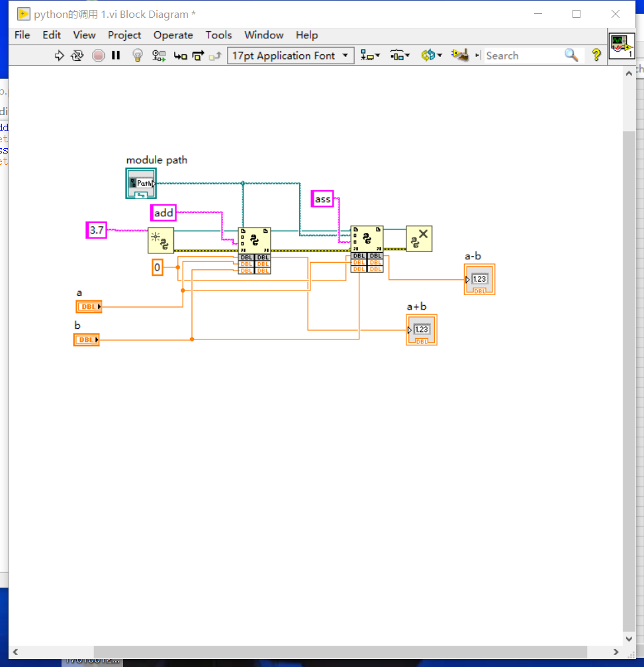
Task: Click Run Continuously button
Action: point(77,56)
